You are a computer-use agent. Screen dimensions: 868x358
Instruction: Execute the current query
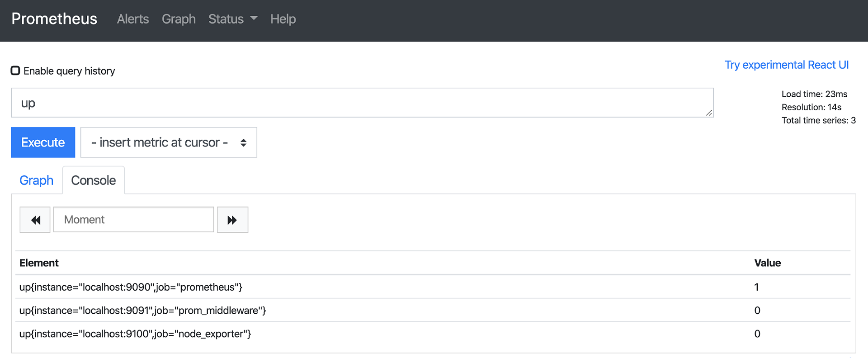tap(42, 142)
